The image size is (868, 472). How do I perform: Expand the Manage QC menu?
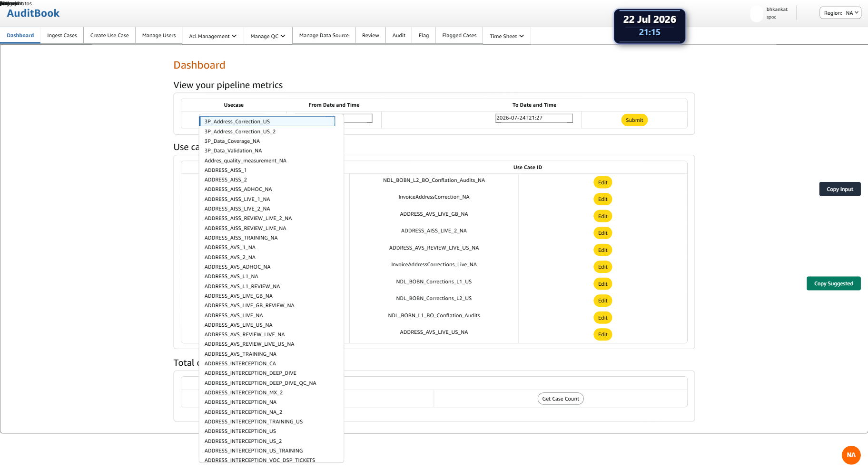point(268,36)
